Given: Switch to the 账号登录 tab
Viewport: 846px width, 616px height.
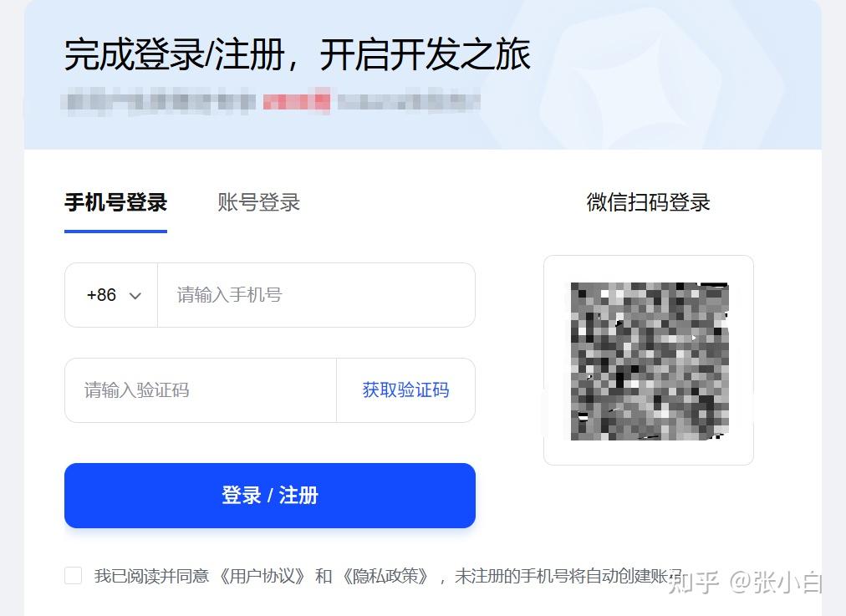Looking at the screenshot, I should click(x=258, y=203).
